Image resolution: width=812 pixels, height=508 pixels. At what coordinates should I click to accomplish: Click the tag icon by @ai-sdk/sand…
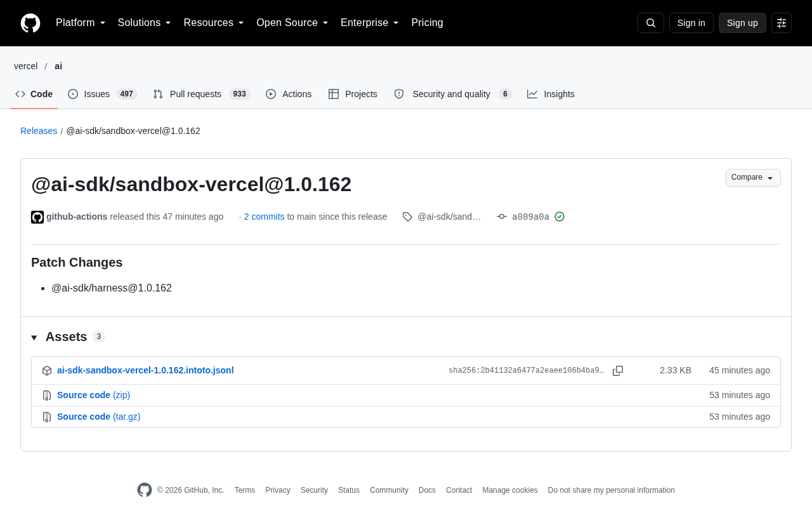click(407, 217)
